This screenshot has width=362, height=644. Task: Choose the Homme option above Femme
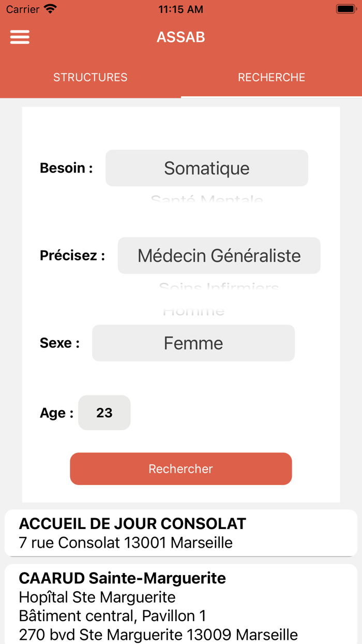193,312
